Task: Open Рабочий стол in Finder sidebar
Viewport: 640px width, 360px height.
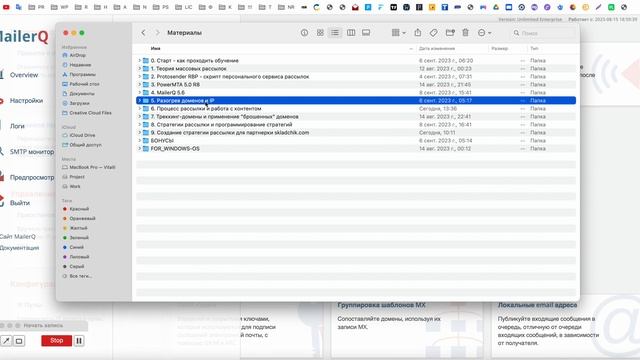Action: coord(81,84)
